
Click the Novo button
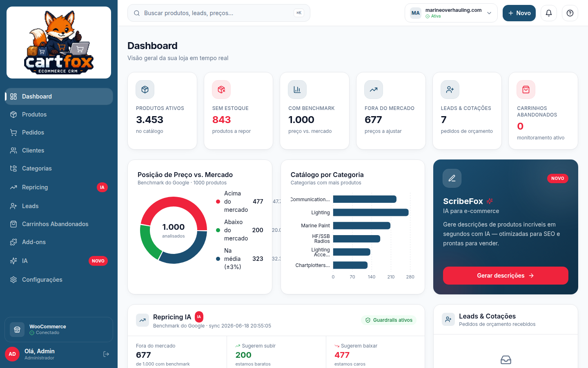pyautogui.click(x=519, y=13)
